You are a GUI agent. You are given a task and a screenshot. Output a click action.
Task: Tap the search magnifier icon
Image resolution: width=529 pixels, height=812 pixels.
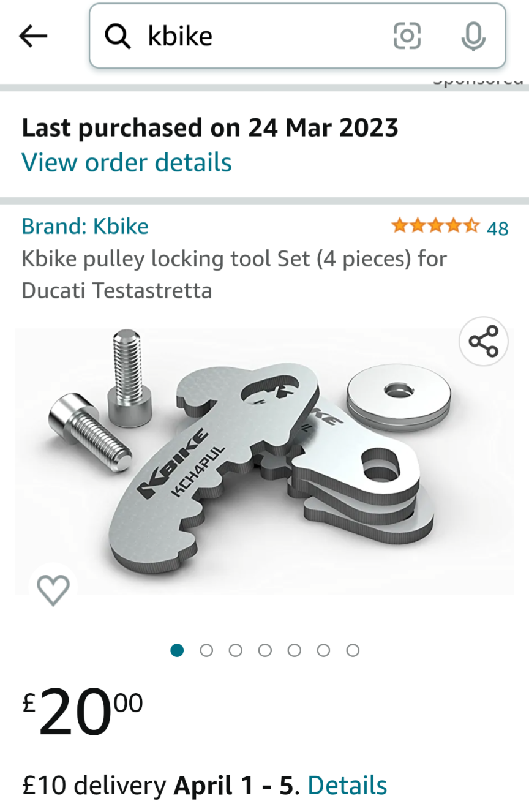point(118,37)
